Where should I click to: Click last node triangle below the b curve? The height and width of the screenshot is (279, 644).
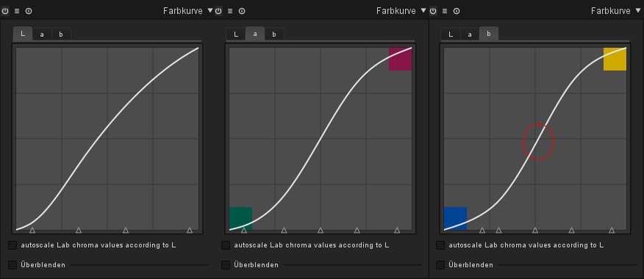point(612,231)
